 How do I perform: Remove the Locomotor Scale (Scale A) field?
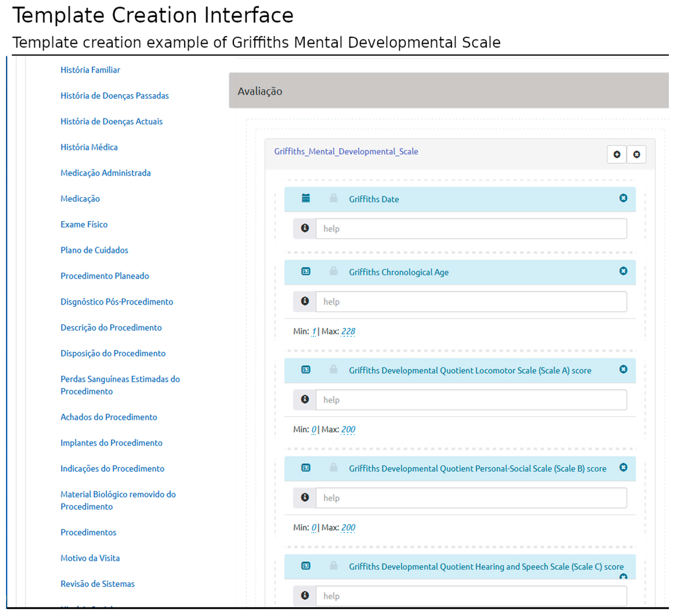[x=623, y=369]
